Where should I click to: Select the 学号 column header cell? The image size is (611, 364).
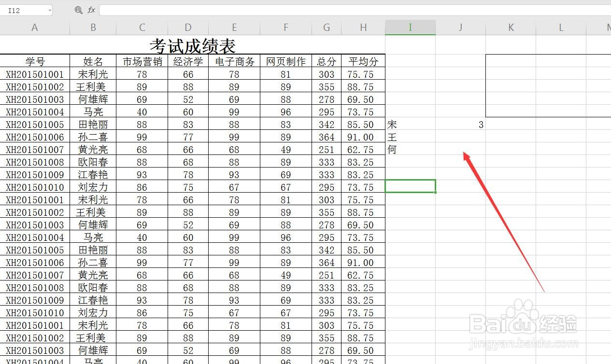tap(34, 61)
